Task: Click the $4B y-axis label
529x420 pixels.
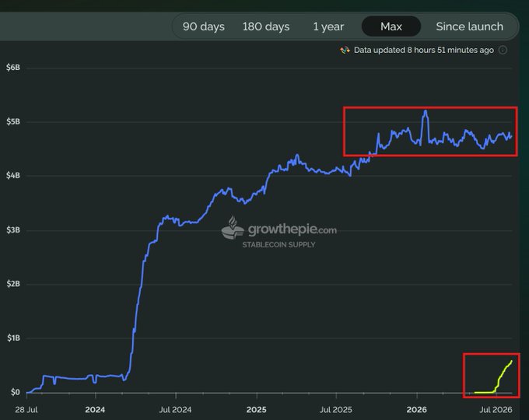Action: click(x=13, y=176)
